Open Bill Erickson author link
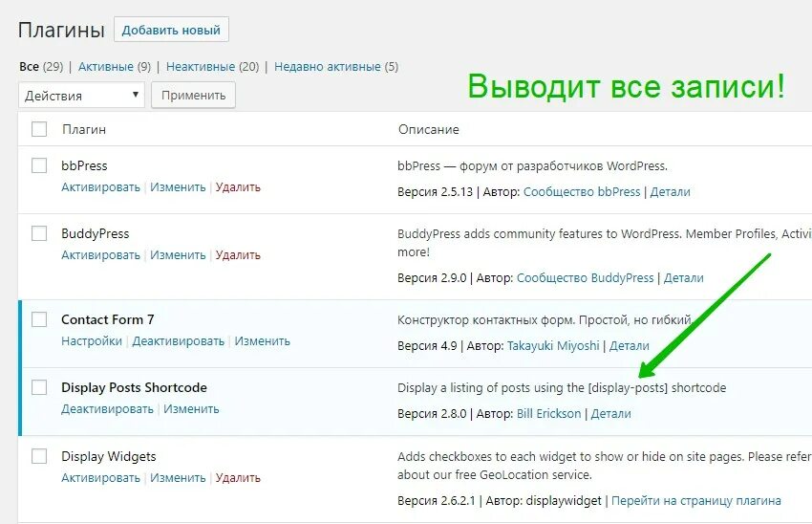The width and height of the screenshot is (812, 524). [549, 414]
